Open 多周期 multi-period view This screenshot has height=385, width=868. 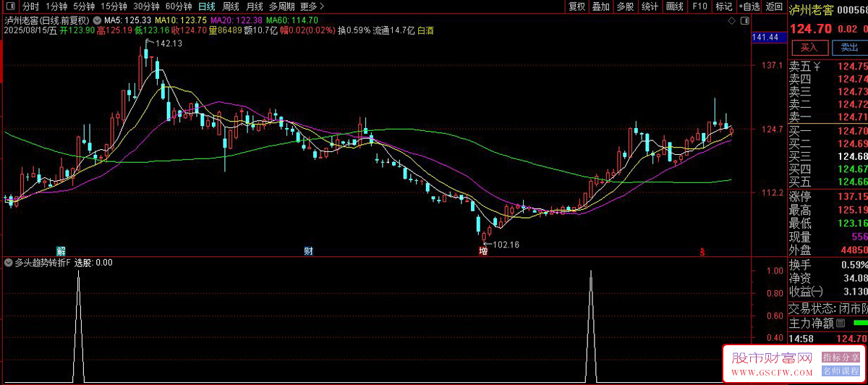(x=282, y=7)
